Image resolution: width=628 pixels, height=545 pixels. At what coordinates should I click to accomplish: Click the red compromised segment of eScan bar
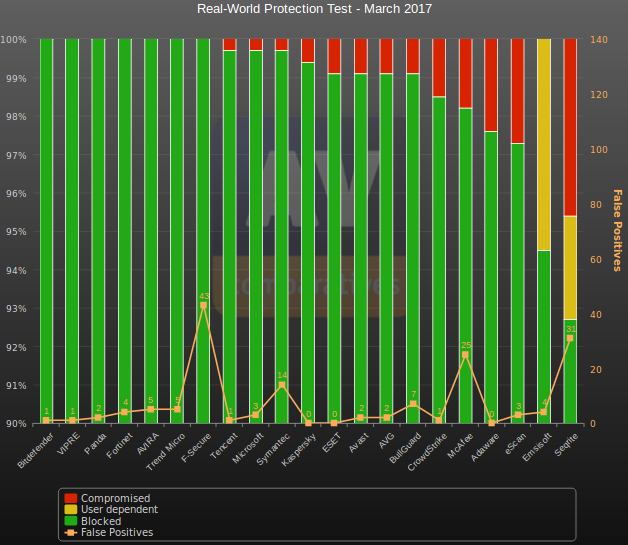coord(517,91)
